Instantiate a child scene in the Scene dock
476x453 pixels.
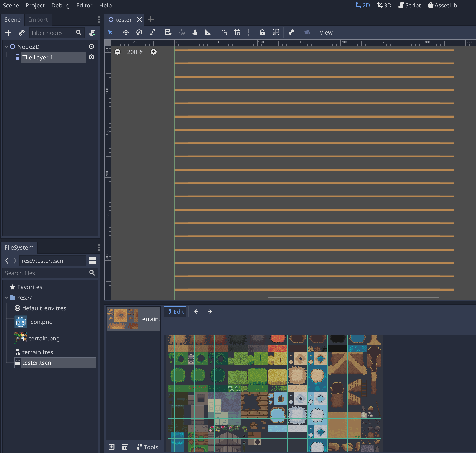(21, 33)
